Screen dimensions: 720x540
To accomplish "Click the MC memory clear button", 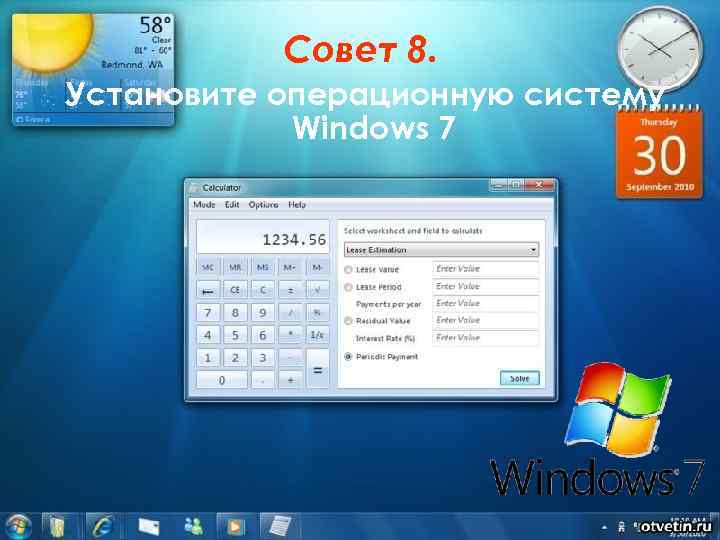I will pyautogui.click(x=208, y=267).
